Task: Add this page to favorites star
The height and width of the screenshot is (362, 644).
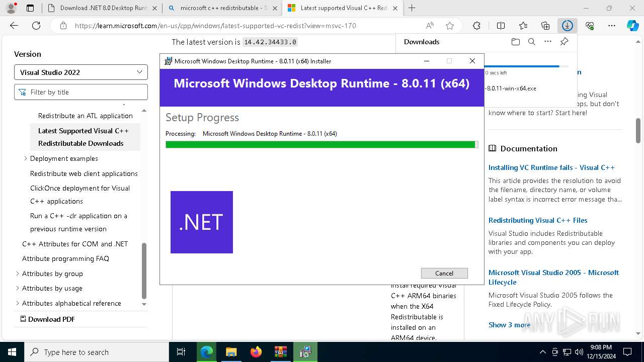Action: 450,26
